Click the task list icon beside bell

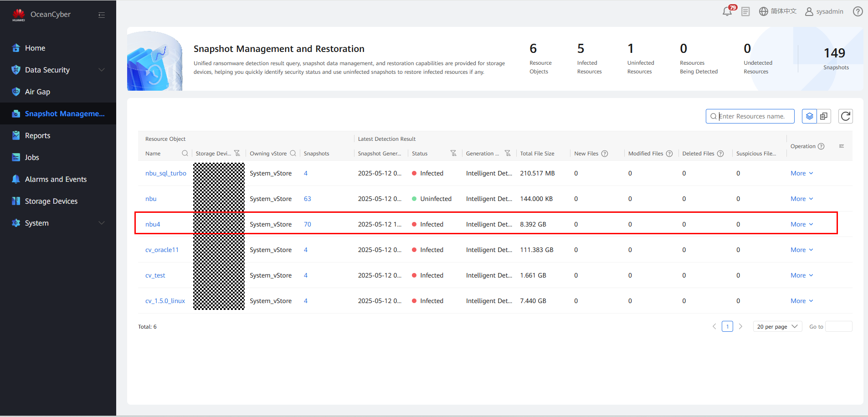click(x=745, y=11)
